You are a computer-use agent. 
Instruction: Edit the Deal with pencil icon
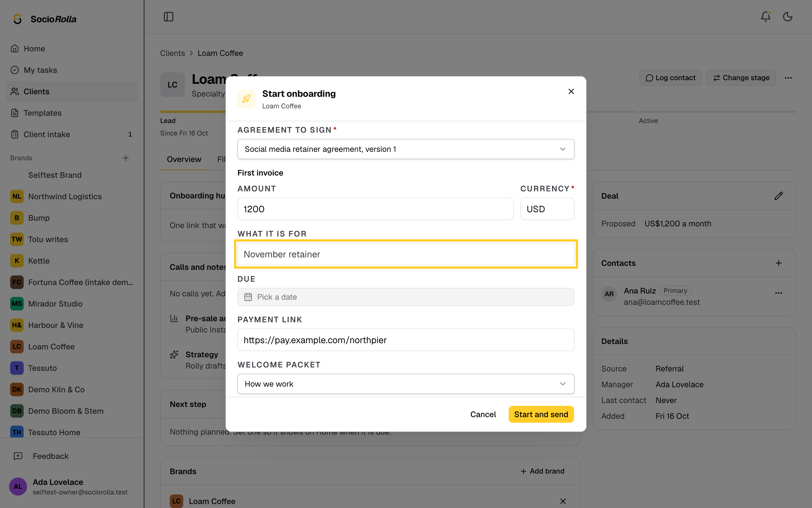coord(778,196)
